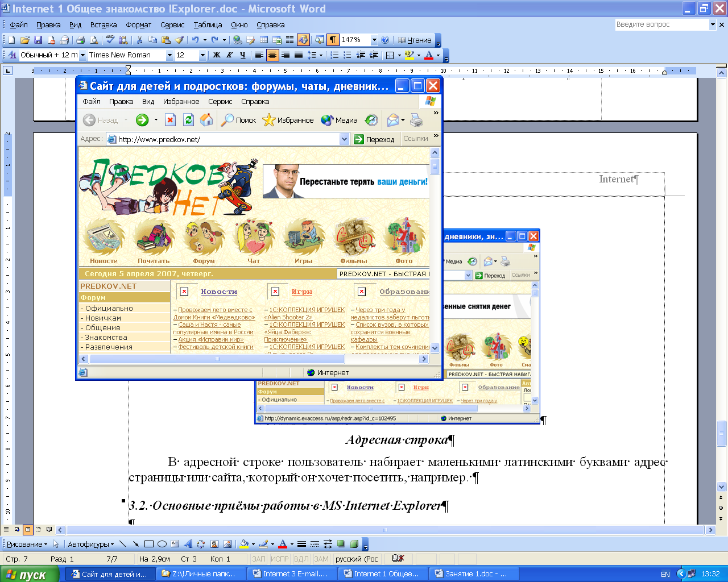
Task: Expand the Автофигуры menu
Action: point(90,544)
